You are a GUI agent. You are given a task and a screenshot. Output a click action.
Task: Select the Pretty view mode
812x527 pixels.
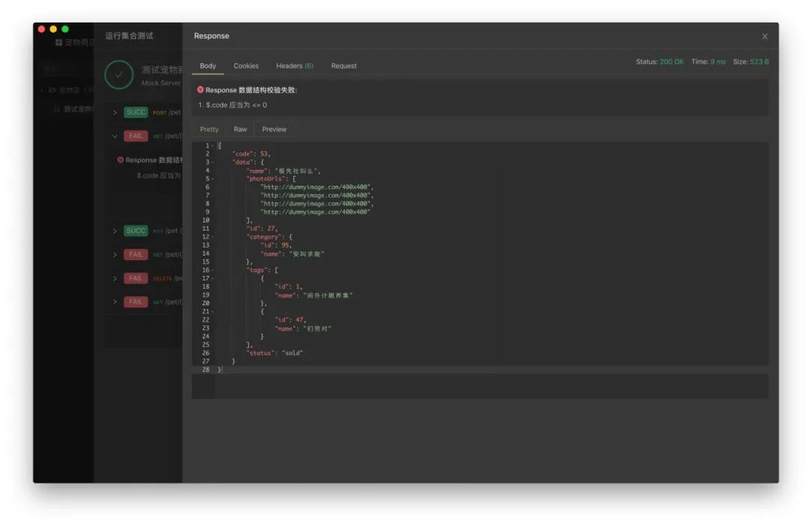[x=209, y=129]
